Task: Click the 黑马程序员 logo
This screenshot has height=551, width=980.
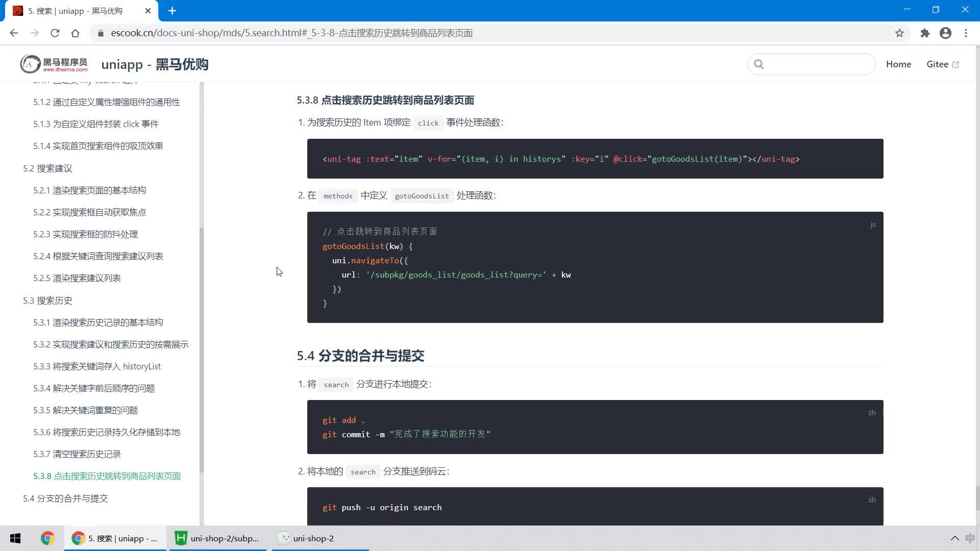Action: (54, 64)
